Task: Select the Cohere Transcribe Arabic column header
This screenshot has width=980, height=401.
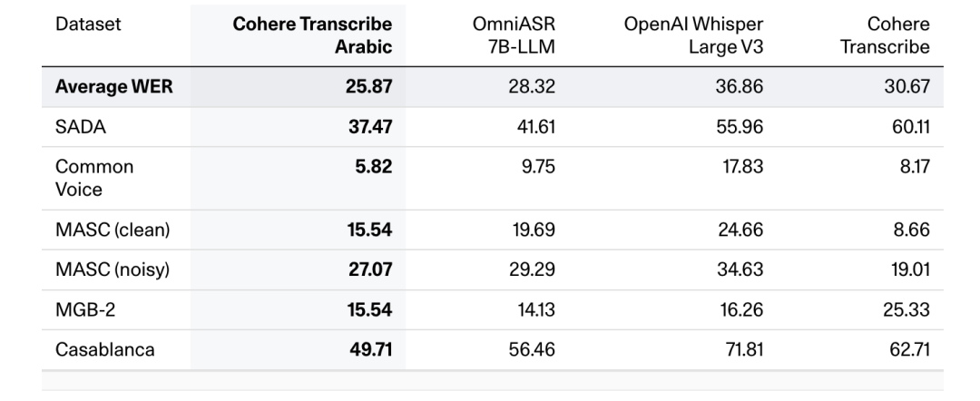Action: pyautogui.click(x=312, y=35)
